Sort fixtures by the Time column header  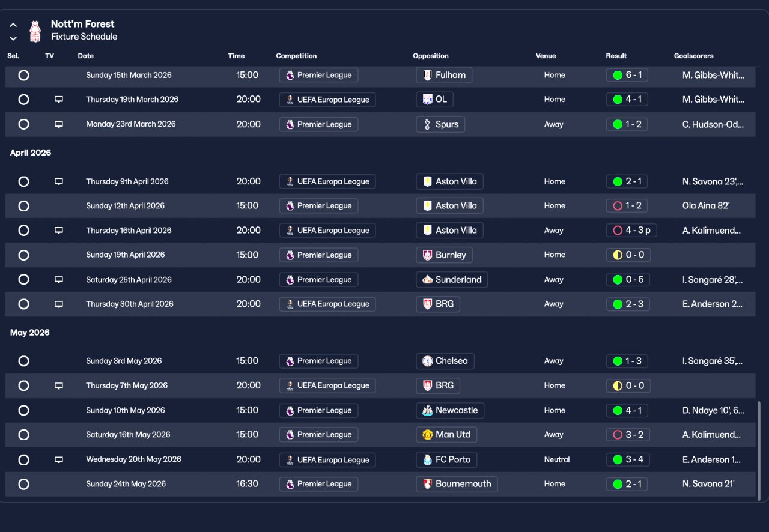(x=236, y=56)
